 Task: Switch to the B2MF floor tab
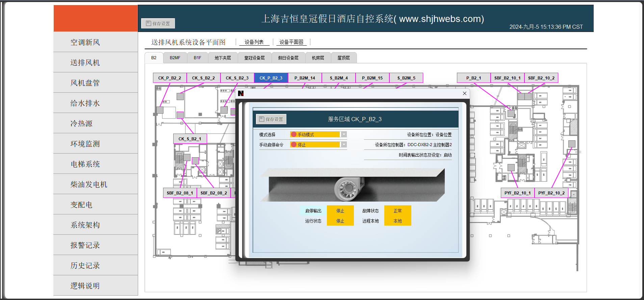pyautogui.click(x=175, y=58)
